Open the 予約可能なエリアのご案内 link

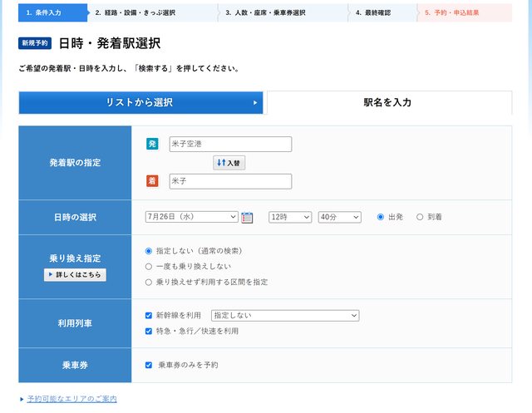[x=71, y=399]
